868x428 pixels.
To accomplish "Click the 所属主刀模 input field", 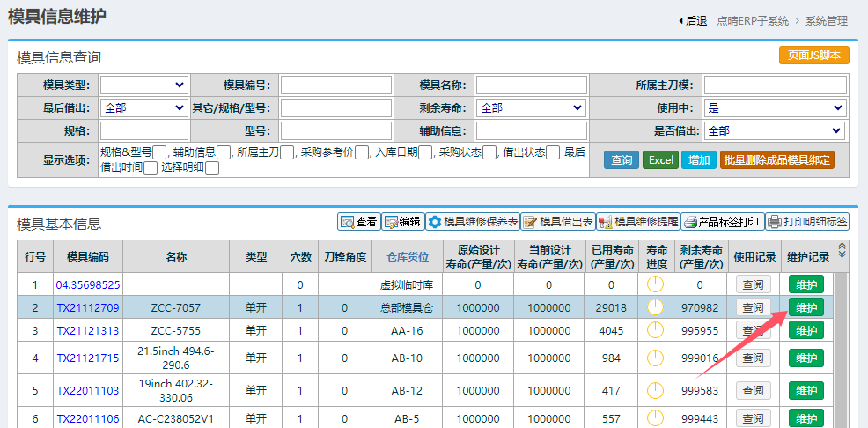I will click(776, 85).
